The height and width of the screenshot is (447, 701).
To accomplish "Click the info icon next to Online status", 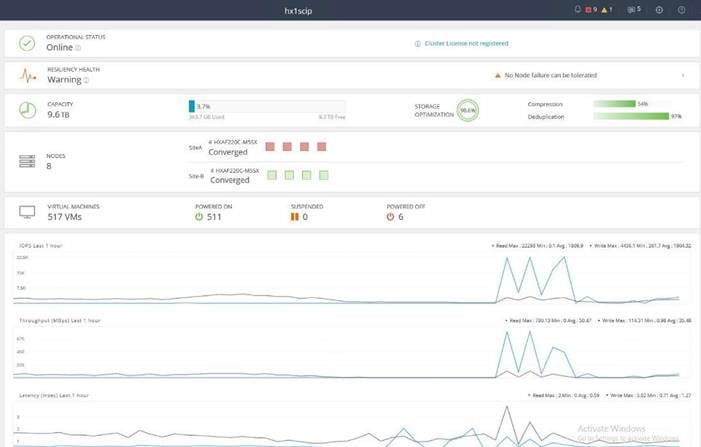I will coord(78,48).
